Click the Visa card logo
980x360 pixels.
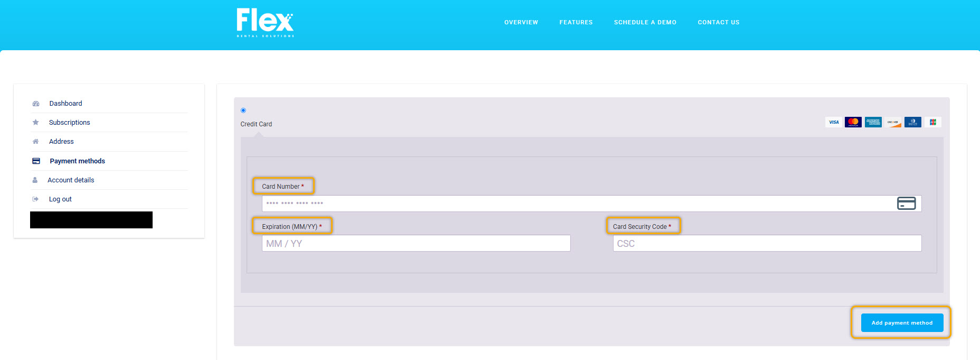click(x=834, y=122)
